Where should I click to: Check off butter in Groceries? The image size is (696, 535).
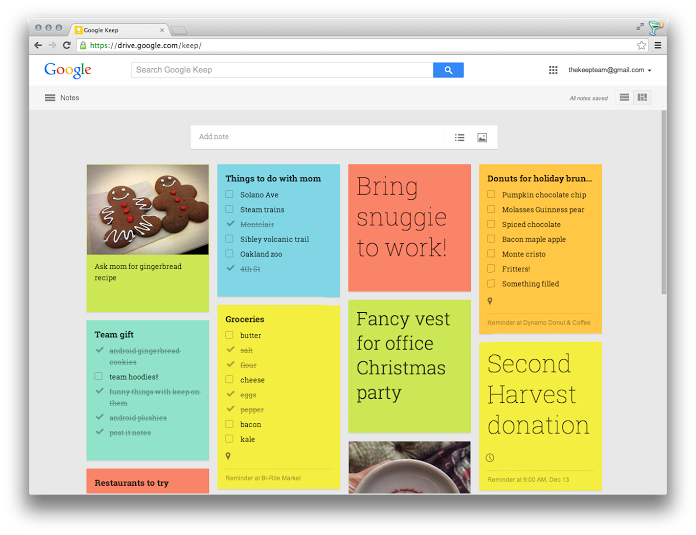click(x=230, y=336)
